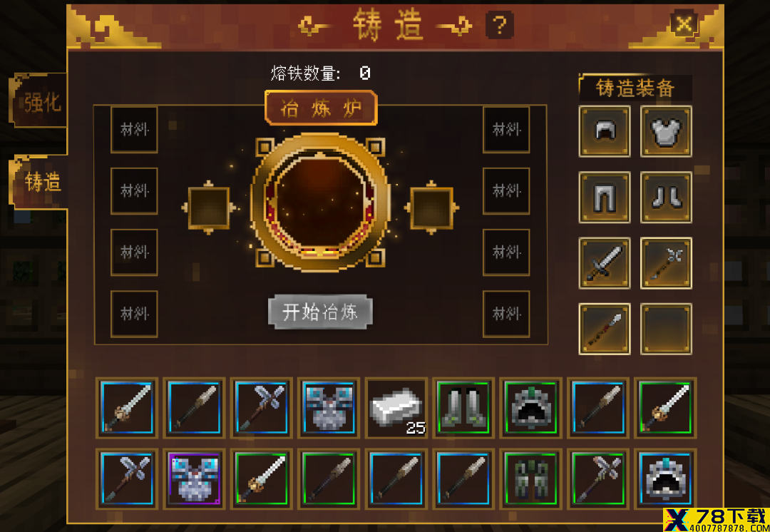Close the 铸造 window
770x532 pixels.
point(684,24)
